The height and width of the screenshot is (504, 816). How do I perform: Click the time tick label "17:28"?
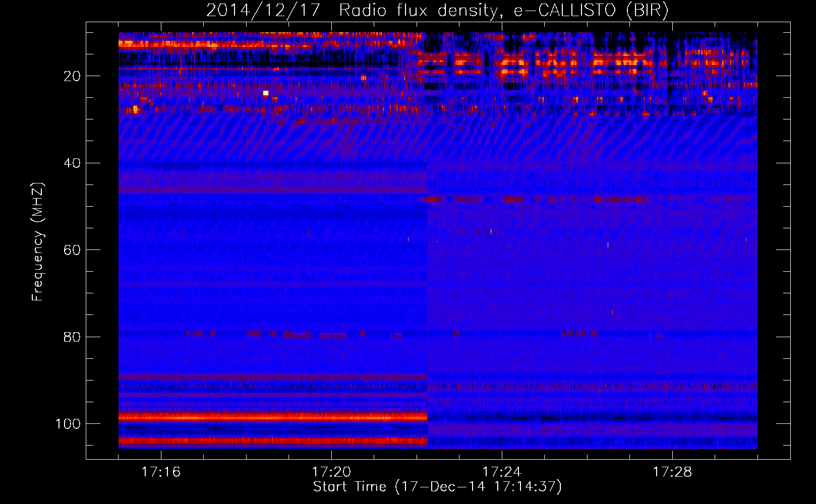672,472
